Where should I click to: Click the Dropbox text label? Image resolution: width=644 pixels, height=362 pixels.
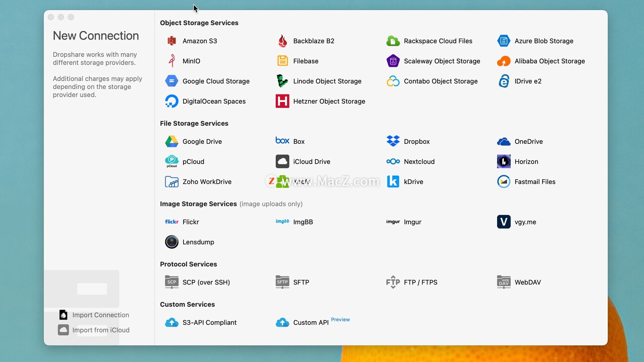[417, 141]
